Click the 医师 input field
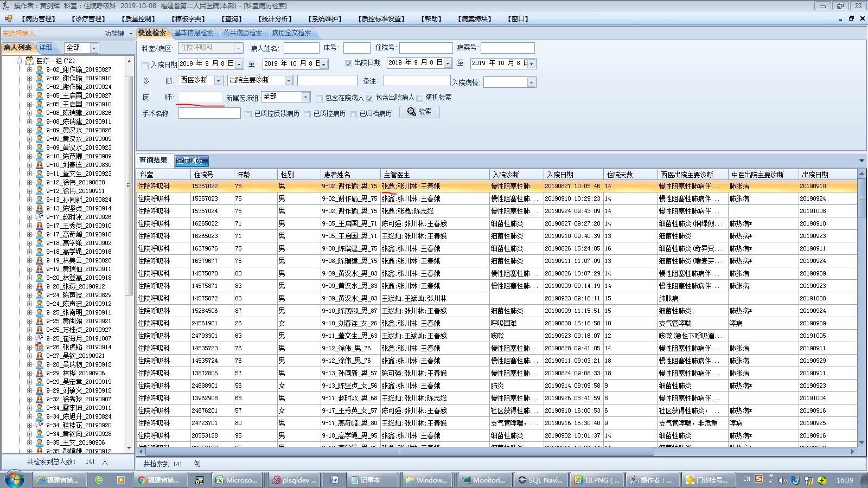 pos(200,97)
